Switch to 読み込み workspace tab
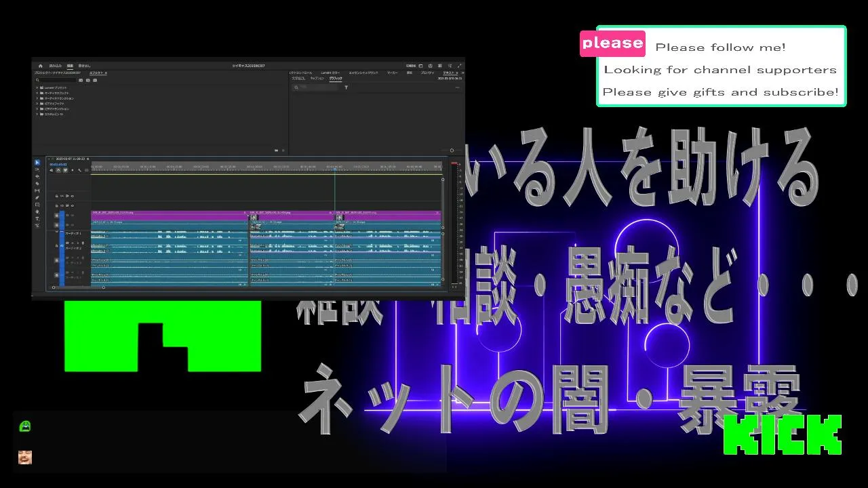This screenshot has height=488, width=868. (56, 66)
